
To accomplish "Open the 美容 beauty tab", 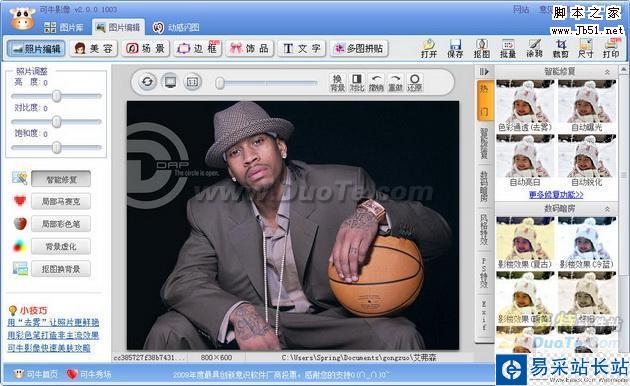I will 94,49.
